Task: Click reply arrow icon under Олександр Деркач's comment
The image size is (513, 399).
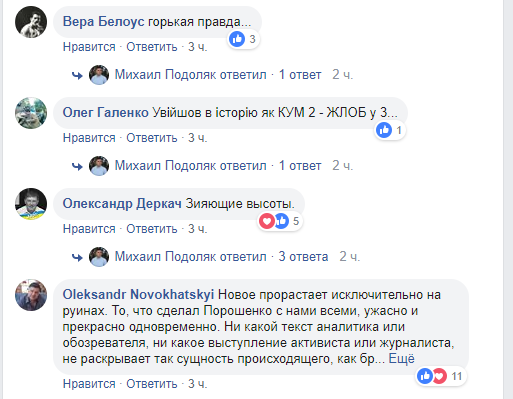Action: (x=77, y=257)
